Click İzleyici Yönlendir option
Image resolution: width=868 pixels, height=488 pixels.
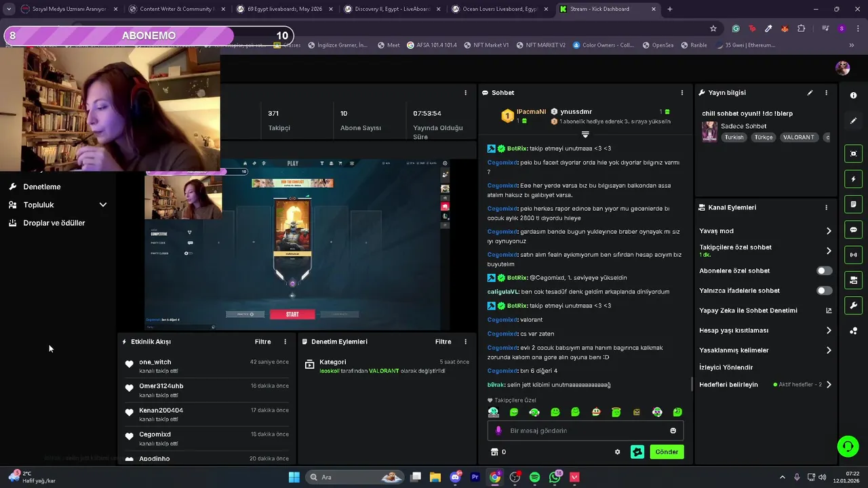(726, 367)
